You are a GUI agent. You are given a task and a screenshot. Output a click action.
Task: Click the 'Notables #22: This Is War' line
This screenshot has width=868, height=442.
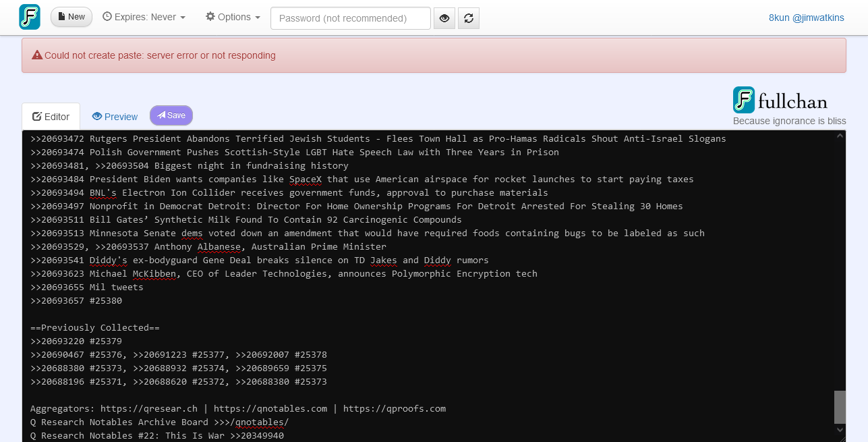[x=157, y=436]
